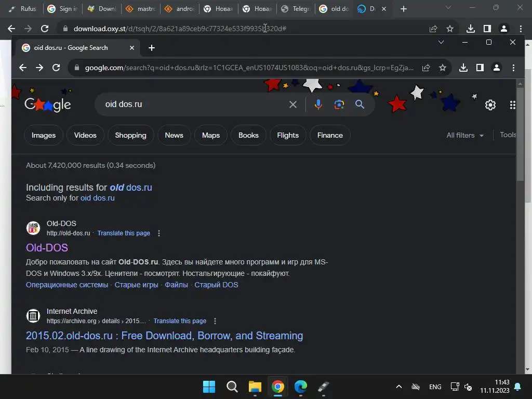The width and height of the screenshot is (532, 399).
Task: Filter results by Shopping
Action: [130, 135]
